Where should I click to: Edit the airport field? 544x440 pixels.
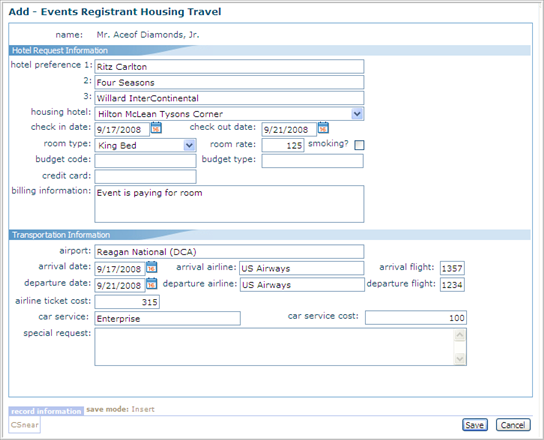(x=229, y=252)
